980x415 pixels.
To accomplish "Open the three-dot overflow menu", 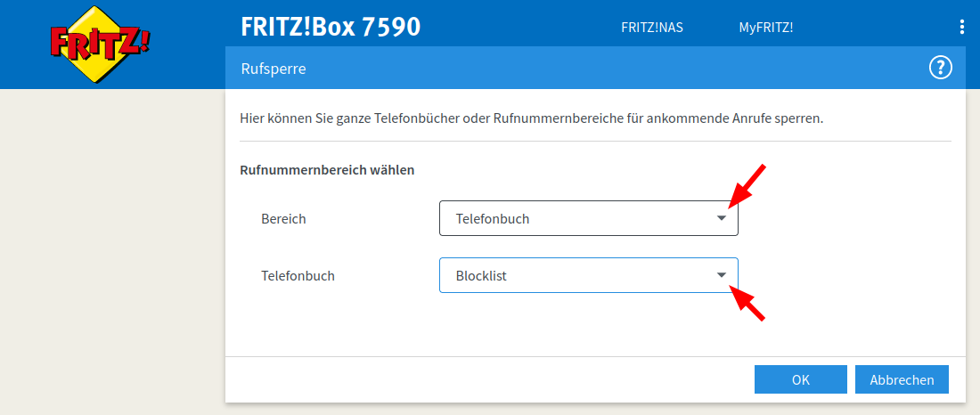I will pos(961,27).
